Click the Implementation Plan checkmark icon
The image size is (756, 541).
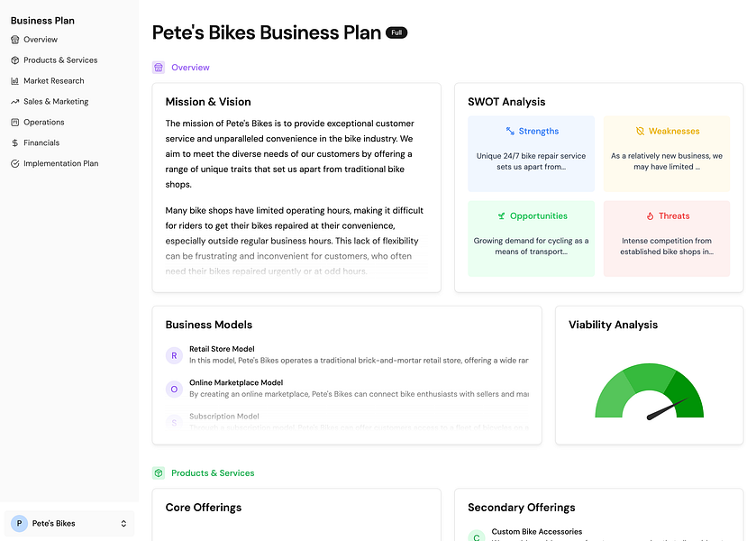14,163
